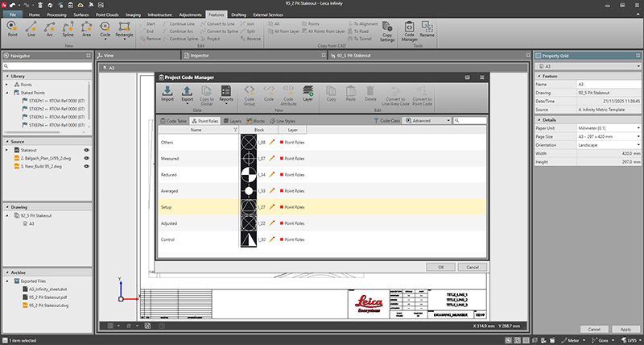Click the red layer swatch in Others row

[x=282, y=142]
